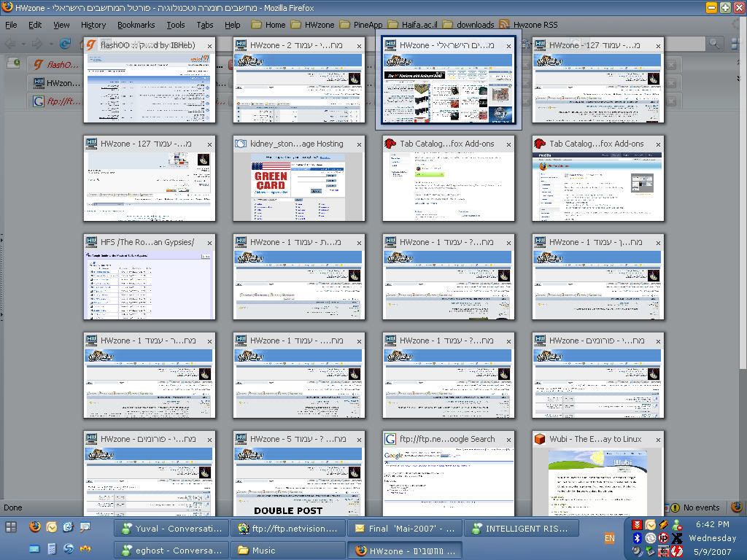The height and width of the screenshot is (560, 747).
Task: Open the View menu
Action: (61, 25)
